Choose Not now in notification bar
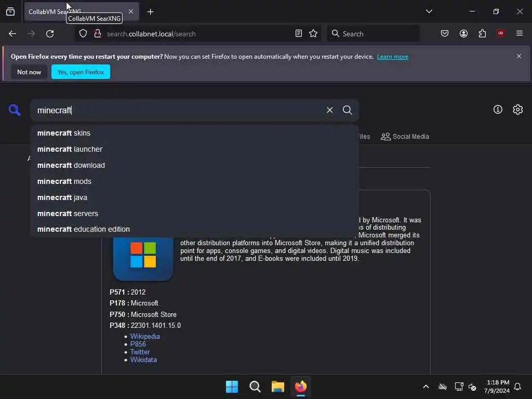Viewport: 532px width, 399px height. point(29,72)
